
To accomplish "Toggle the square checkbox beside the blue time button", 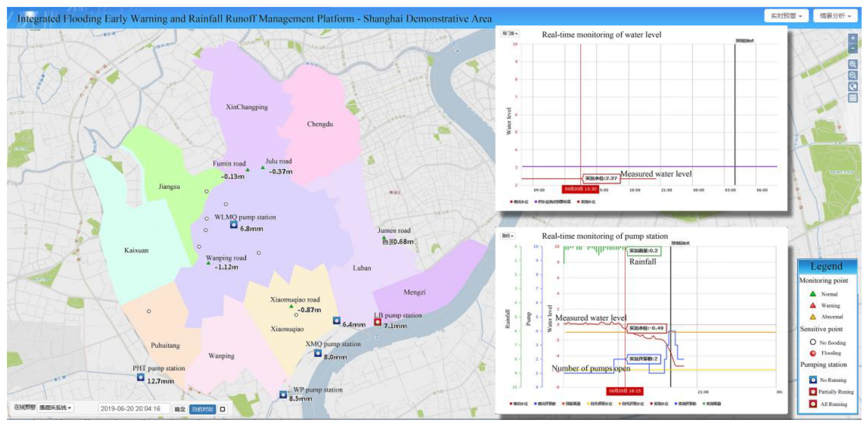I will [222, 409].
